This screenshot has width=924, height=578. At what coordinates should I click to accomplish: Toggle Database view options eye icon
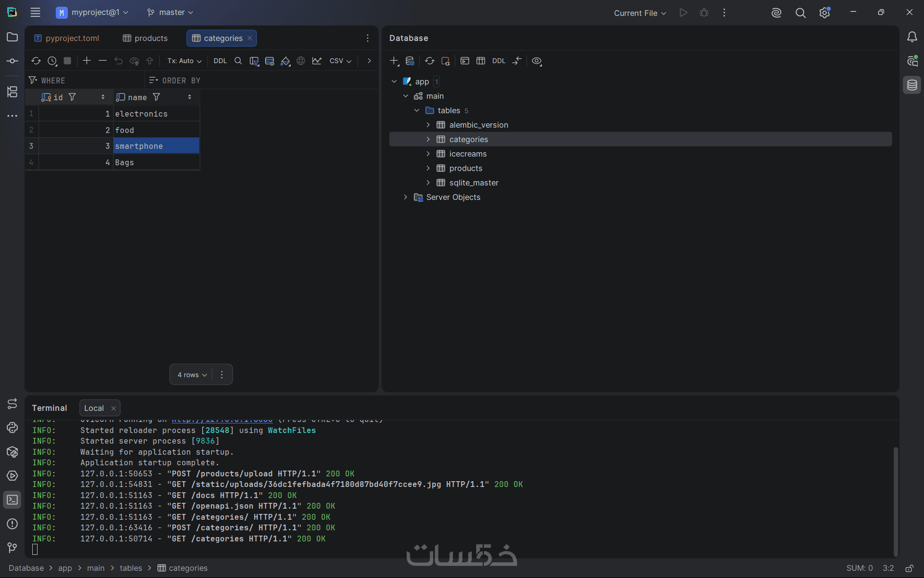(537, 61)
